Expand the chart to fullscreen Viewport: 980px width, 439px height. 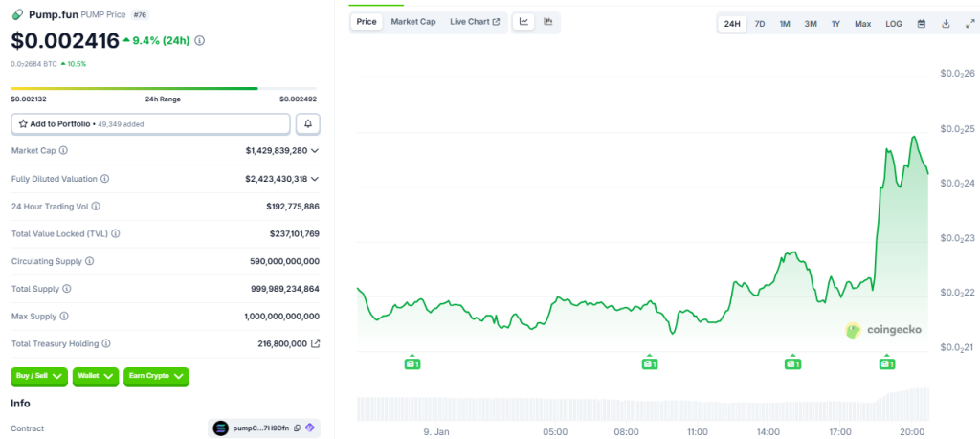[969, 24]
